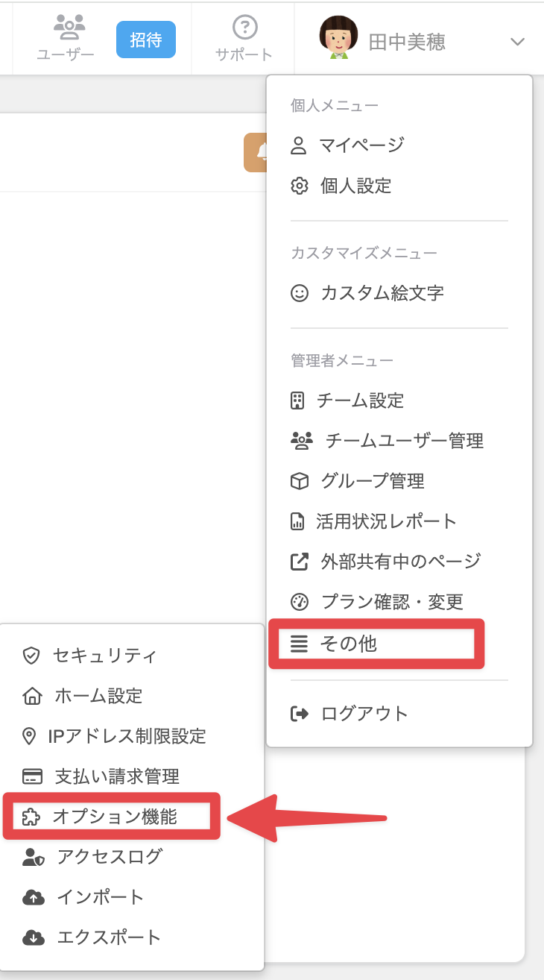The height and width of the screenshot is (980, 544).
Task: Click the 田中美穂 avatar image
Action: click(341, 40)
